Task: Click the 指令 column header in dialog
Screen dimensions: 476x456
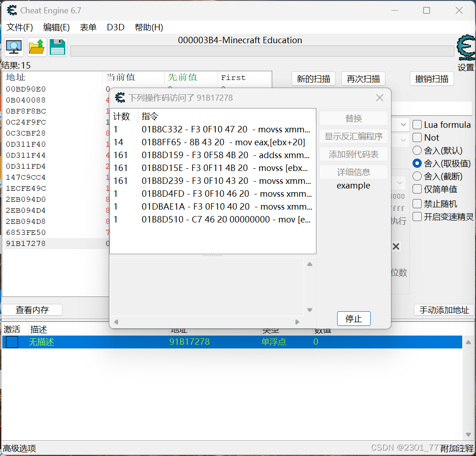Action: (x=227, y=116)
